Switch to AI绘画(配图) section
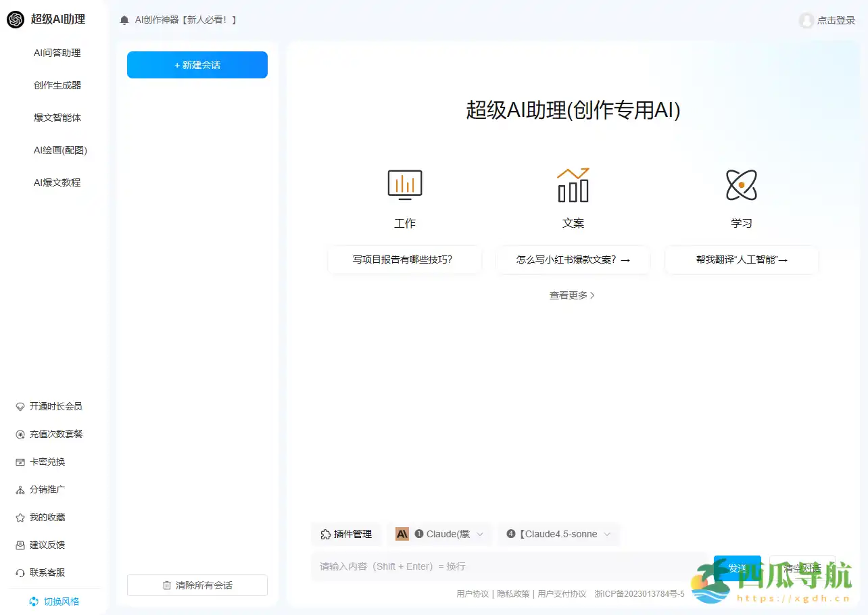 pos(61,150)
